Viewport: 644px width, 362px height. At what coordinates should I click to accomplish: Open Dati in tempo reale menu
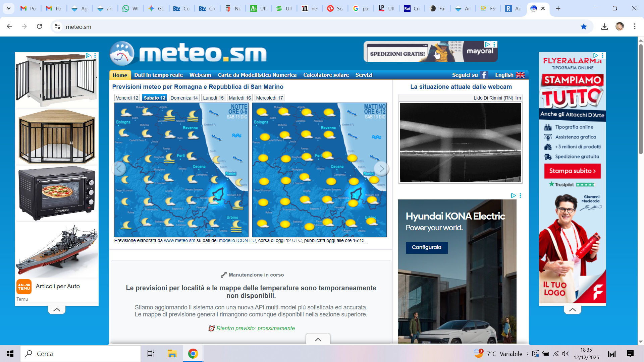158,75
